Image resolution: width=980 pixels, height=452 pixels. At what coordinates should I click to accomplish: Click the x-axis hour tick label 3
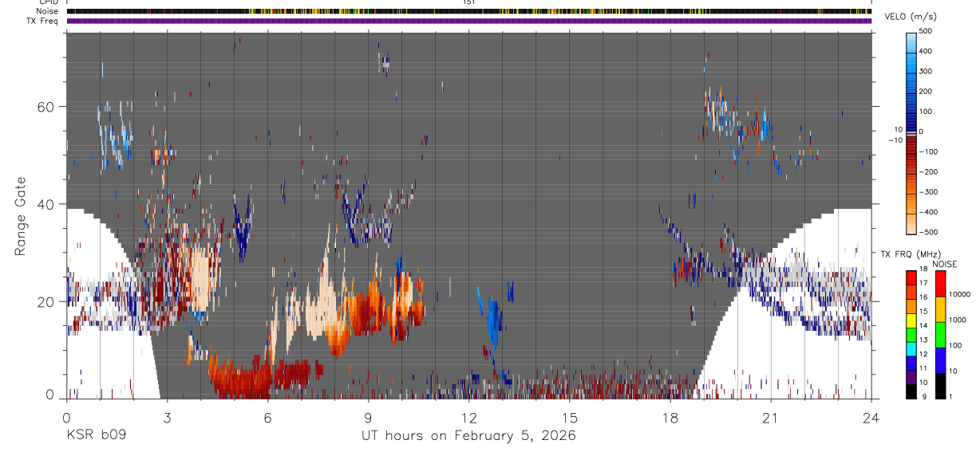click(x=167, y=417)
